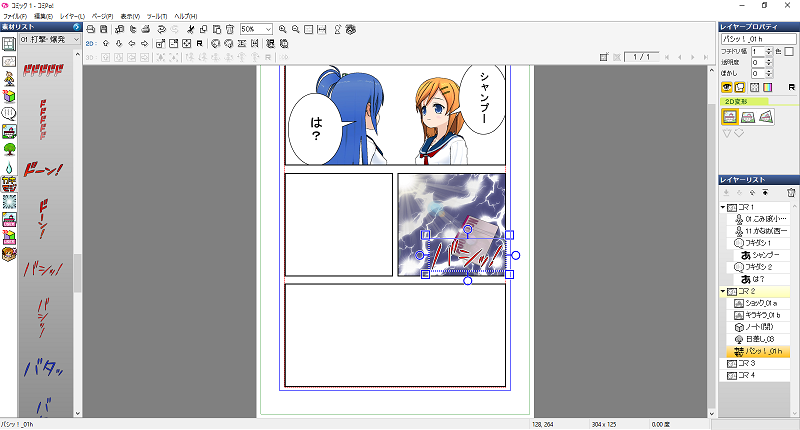
Task: Click the fit-to-width view icon
Action: point(321,30)
